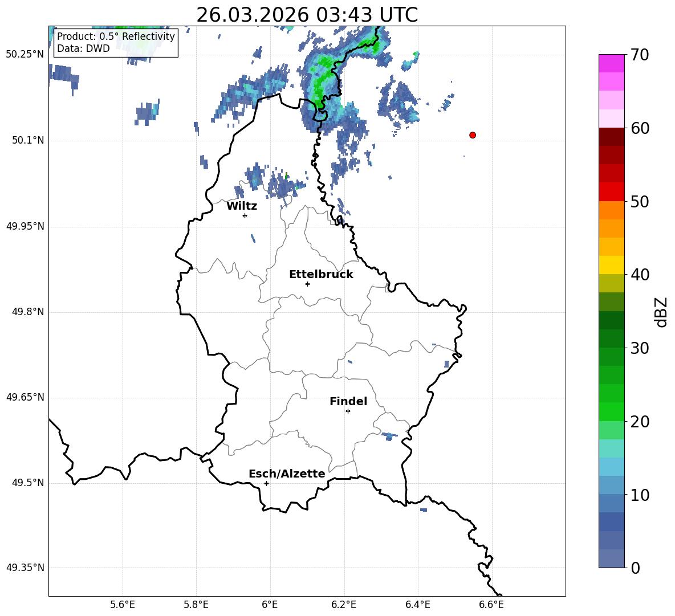Click the 20 label on the colorbar
This screenshot has width=675, height=616.
(640, 422)
